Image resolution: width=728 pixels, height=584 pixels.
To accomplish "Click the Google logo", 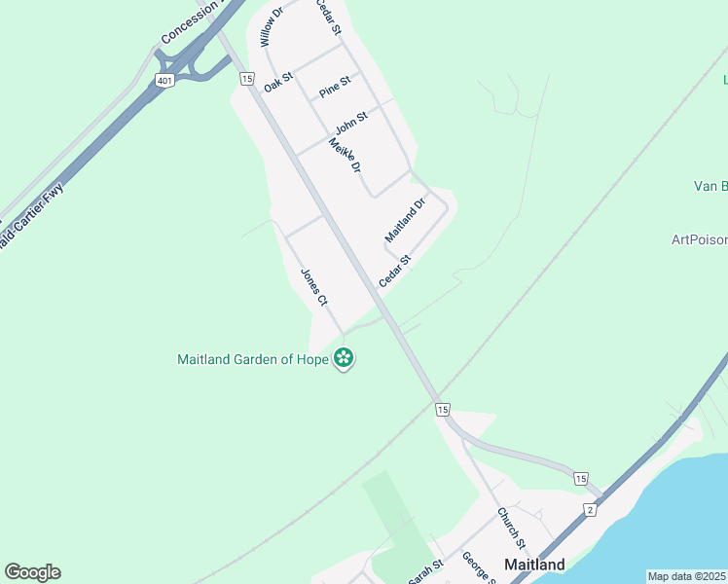I will coord(32,572).
